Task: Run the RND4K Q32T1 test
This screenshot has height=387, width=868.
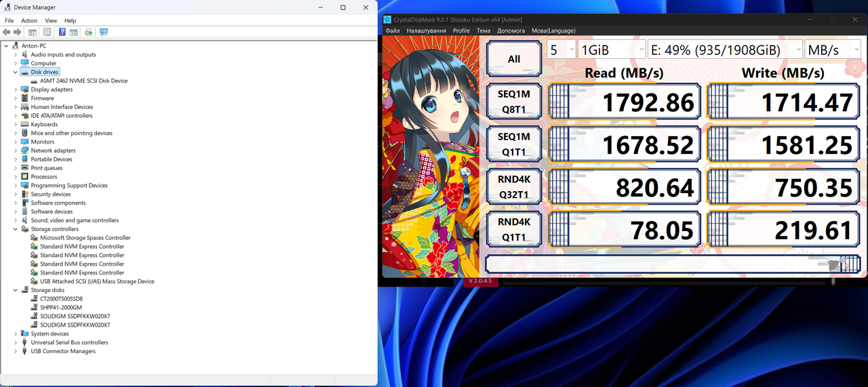Action: pyautogui.click(x=514, y=186)
